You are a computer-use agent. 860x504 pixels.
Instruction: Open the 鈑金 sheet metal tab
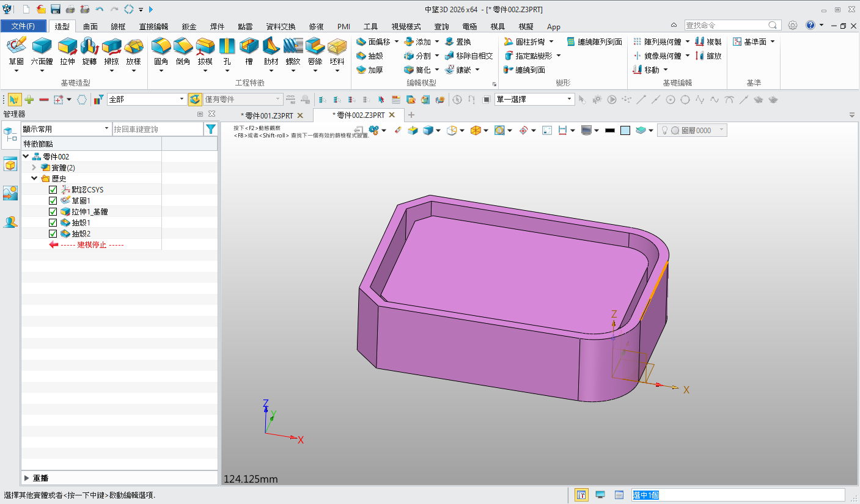point(189,26)
